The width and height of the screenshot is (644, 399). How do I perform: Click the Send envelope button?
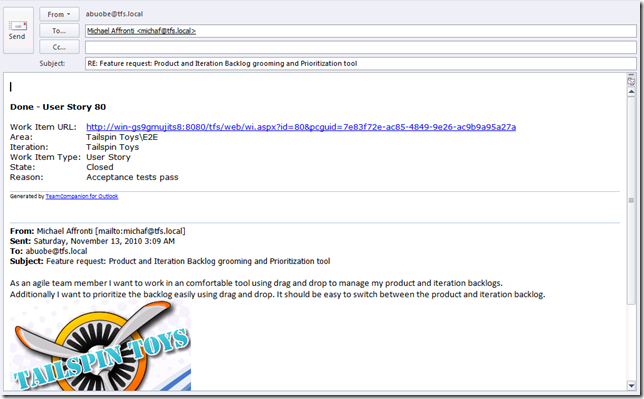18,30
